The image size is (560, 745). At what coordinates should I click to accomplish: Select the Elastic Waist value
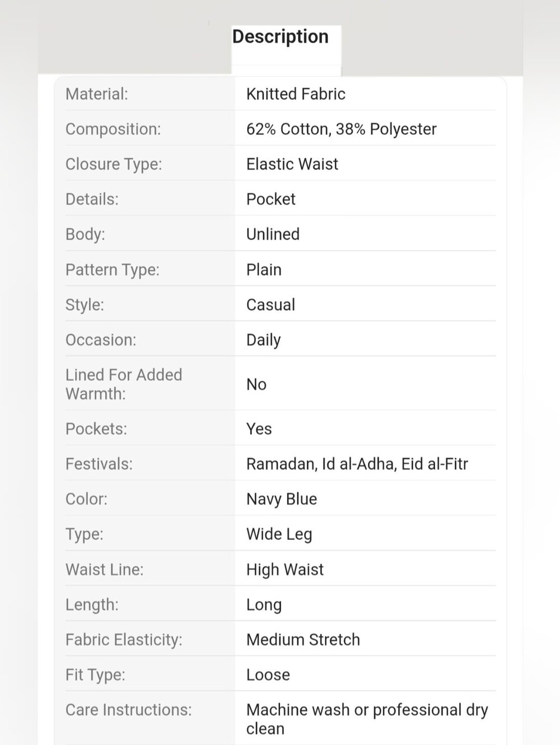pos(292,164)
